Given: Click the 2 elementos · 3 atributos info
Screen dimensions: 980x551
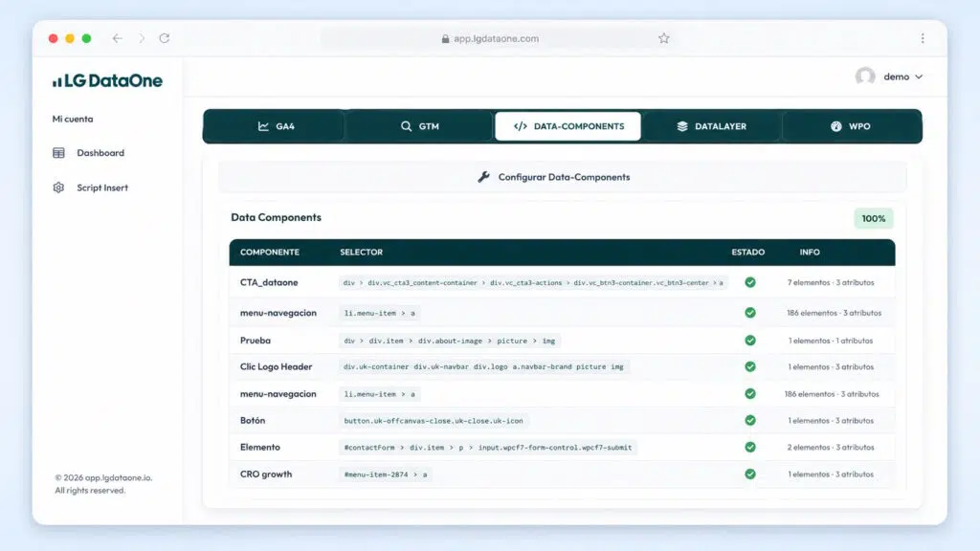Looking at the screenshot, I should click(831, 448).
